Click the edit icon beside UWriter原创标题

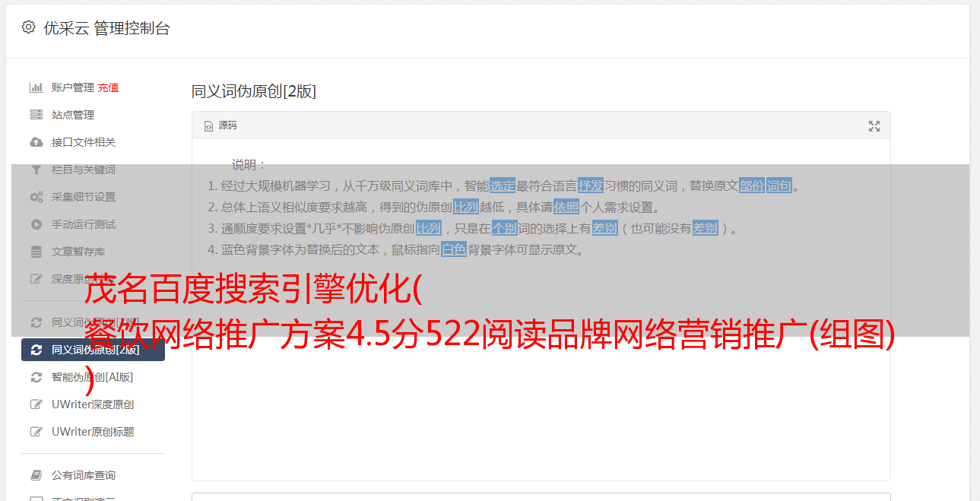pyautogui.click(x=36, y=432)
